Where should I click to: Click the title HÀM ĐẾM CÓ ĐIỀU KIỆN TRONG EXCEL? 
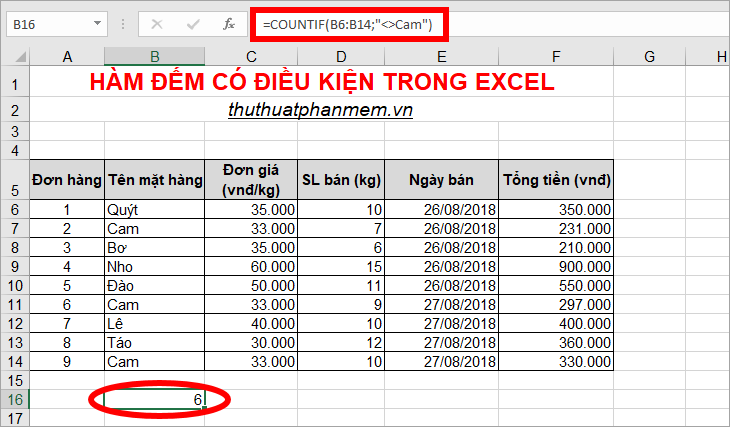click(x=322, y=81)
